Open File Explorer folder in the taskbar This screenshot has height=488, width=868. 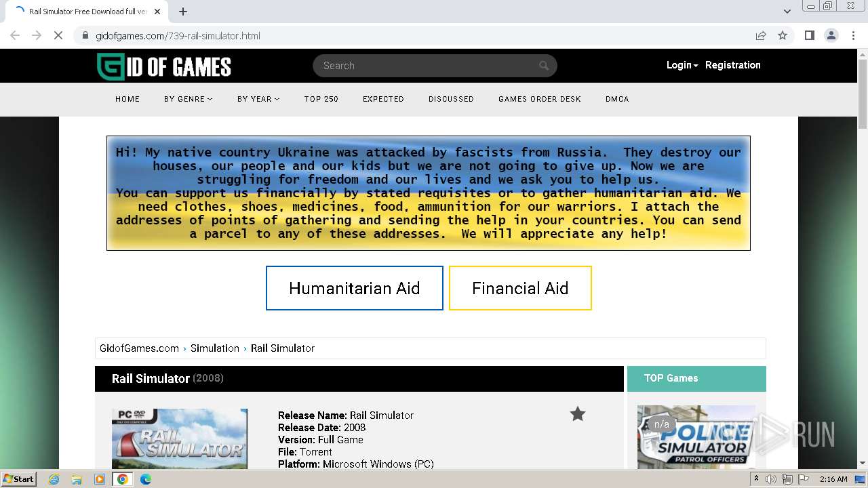click(77, 479)
